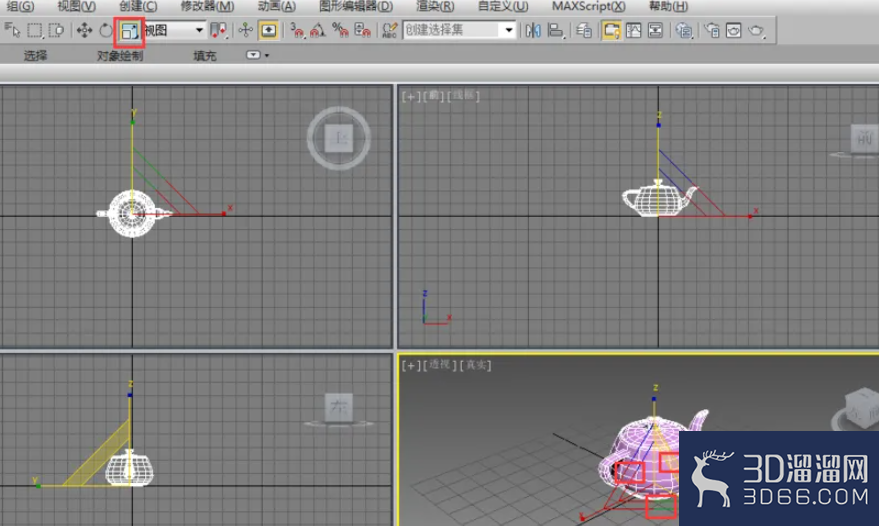879x526 pixels.
Task: Open the 修改器(M) menu
Action: click(207, 6)
